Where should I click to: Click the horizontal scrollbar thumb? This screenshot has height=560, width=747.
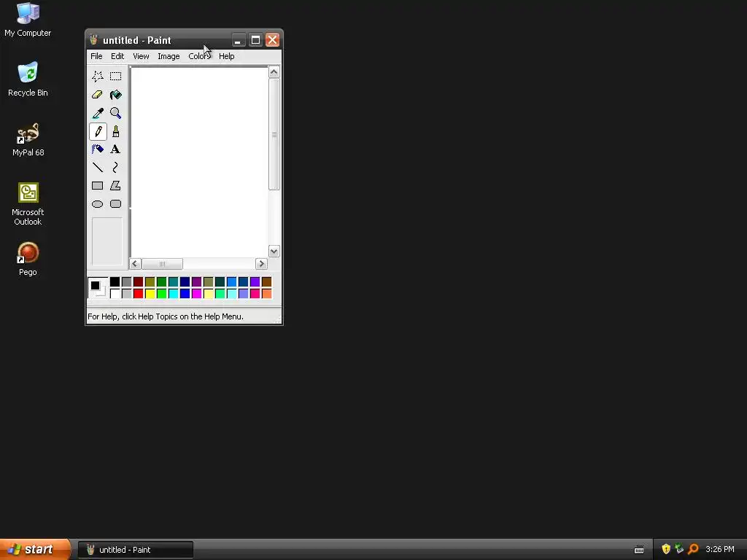tap(162, 264)
